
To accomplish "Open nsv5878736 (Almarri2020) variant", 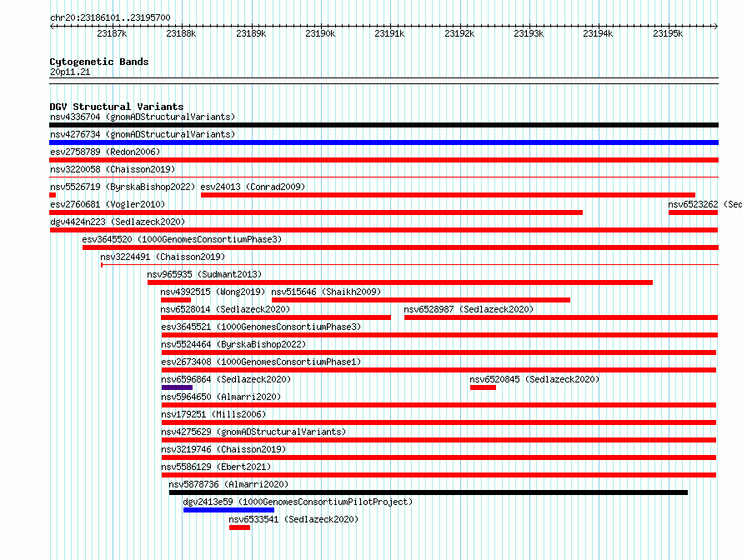I will 228,484.
